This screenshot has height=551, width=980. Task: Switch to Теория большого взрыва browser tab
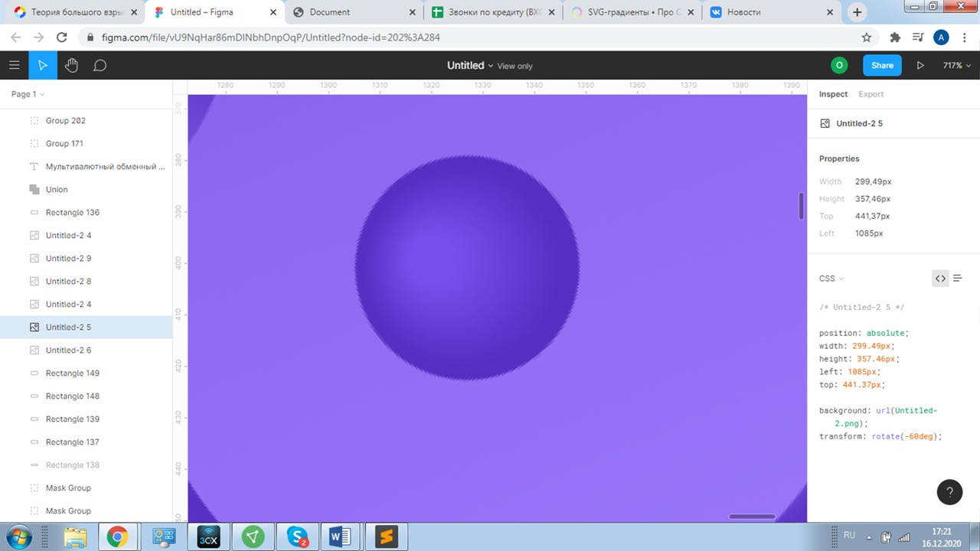pyautogui.click(x=75, y=12)
